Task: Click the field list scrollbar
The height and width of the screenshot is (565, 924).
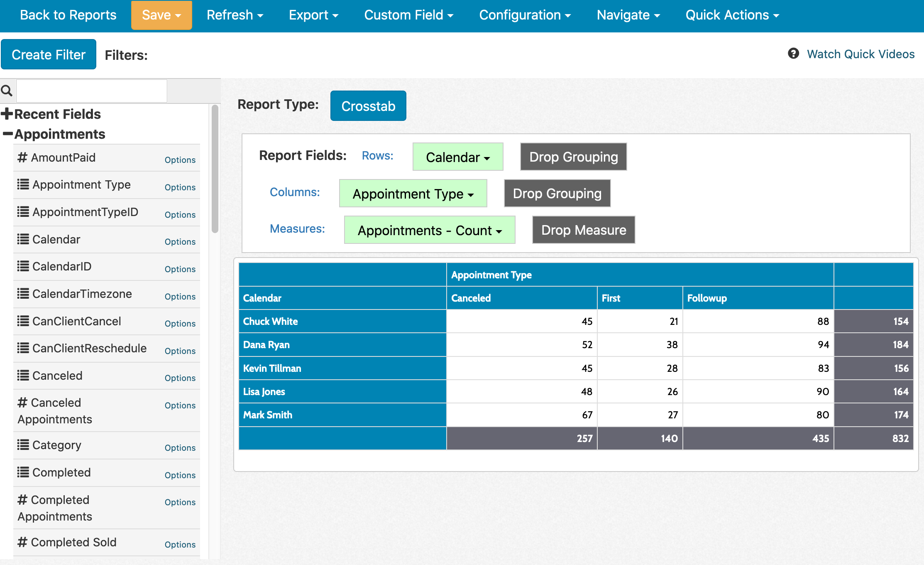Action: [215, 168]
